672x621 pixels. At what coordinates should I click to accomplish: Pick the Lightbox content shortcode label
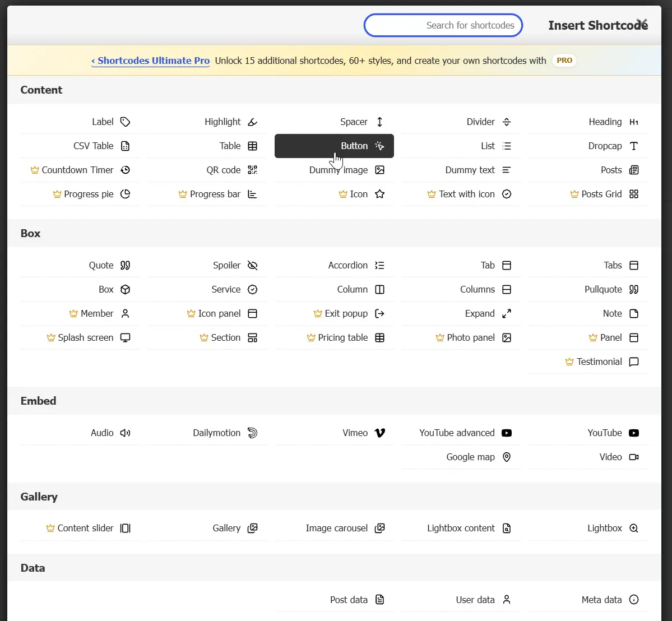pos(461,529)
